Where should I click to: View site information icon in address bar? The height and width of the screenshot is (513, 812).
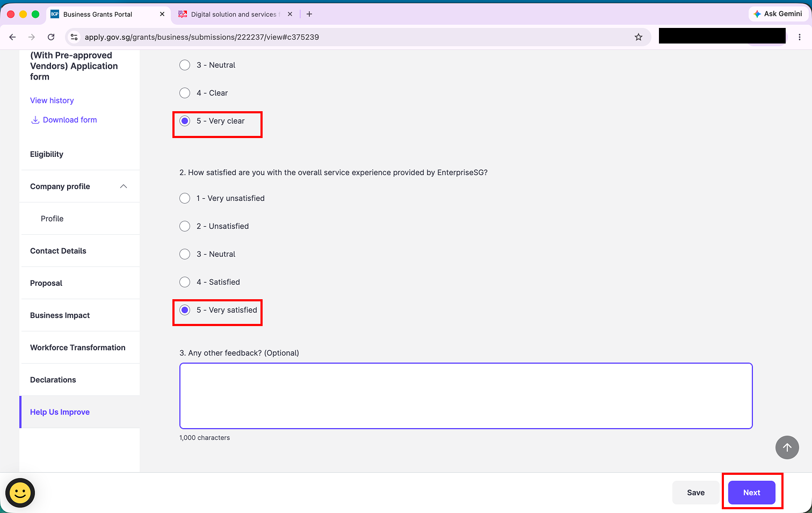coord(75,37)
